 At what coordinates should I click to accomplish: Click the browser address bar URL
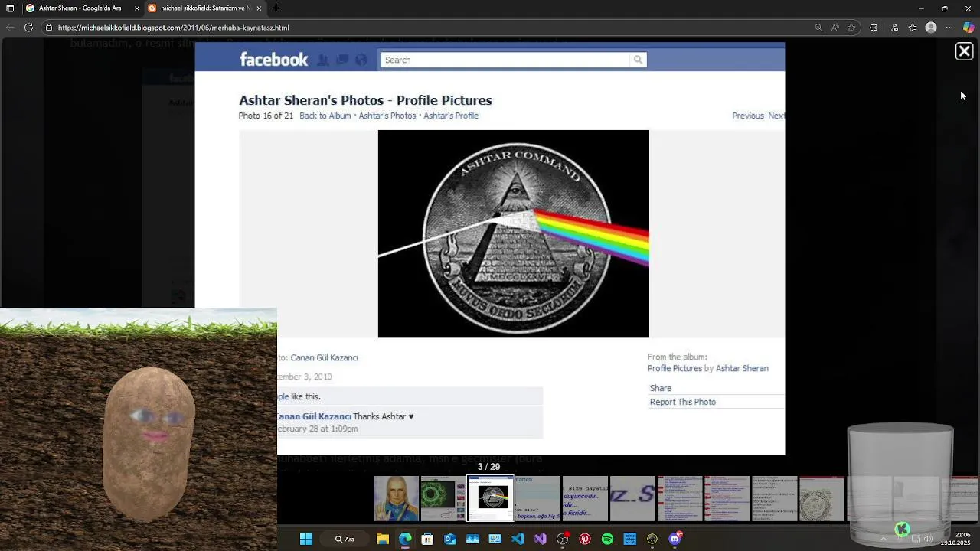pyautogui.click(x=174, y=28)
